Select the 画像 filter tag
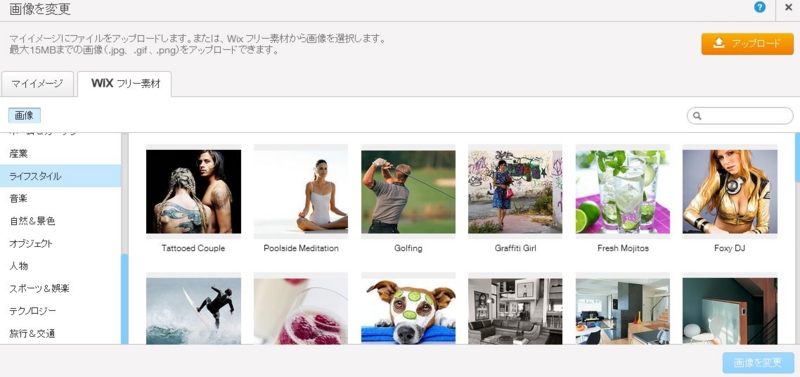Viewport: 800px width, 377px height. (24, 115)
